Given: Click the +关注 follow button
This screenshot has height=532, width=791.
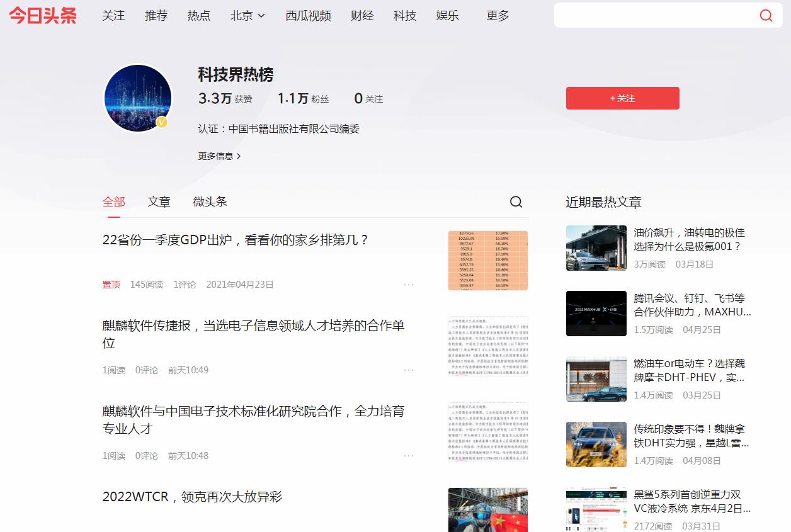Looking at the screenshot, I should pyautogui.click(x=622, y=98).
